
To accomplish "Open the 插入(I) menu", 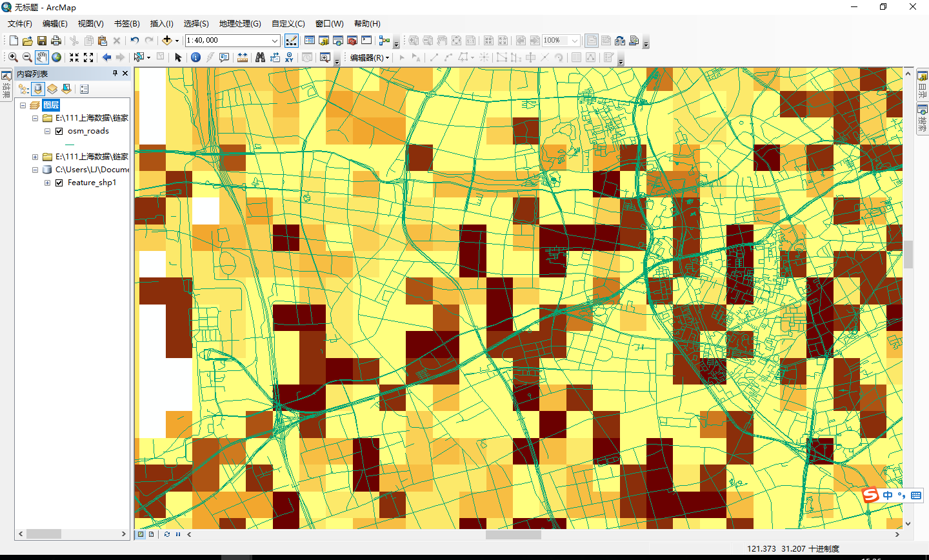I will click(162, 24).
